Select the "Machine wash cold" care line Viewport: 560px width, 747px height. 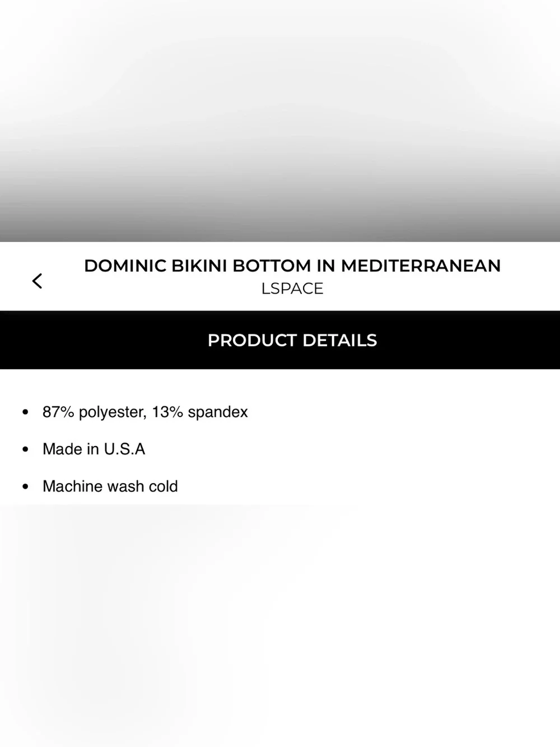click(x=110, y=486)
